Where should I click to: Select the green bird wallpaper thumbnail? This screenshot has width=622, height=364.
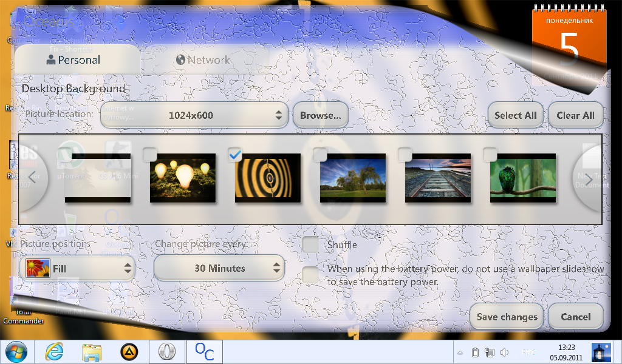[x=523, y=178]
